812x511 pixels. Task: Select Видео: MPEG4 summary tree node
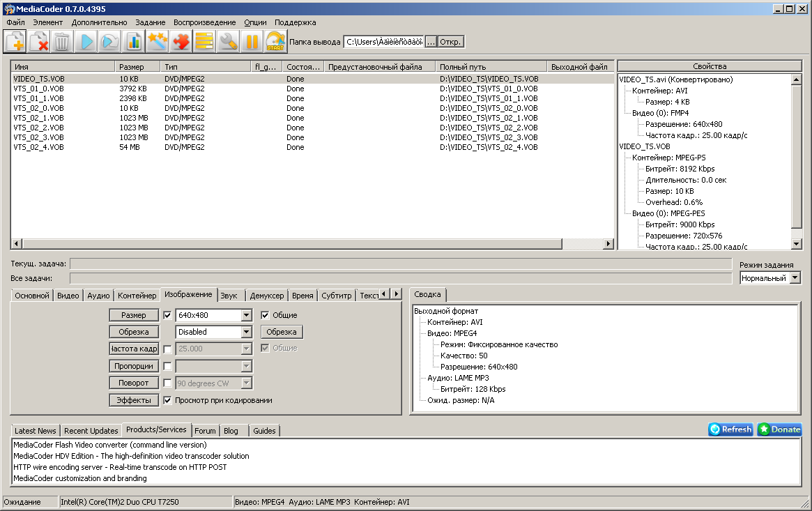click(452, 333)
